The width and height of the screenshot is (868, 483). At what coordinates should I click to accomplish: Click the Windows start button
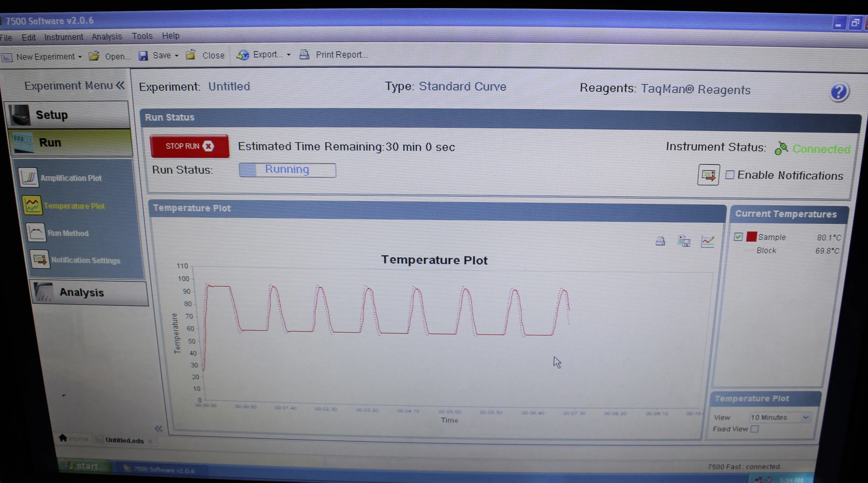[84, 466]
